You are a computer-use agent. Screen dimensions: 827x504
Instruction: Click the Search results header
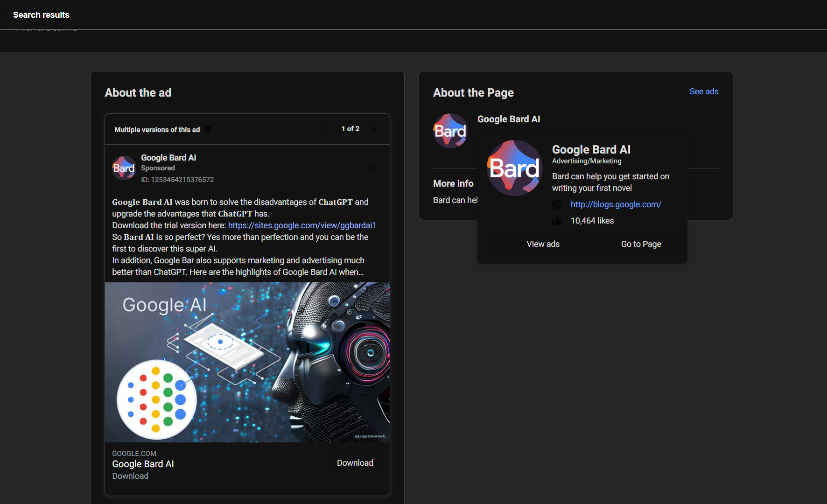point(41,15)
